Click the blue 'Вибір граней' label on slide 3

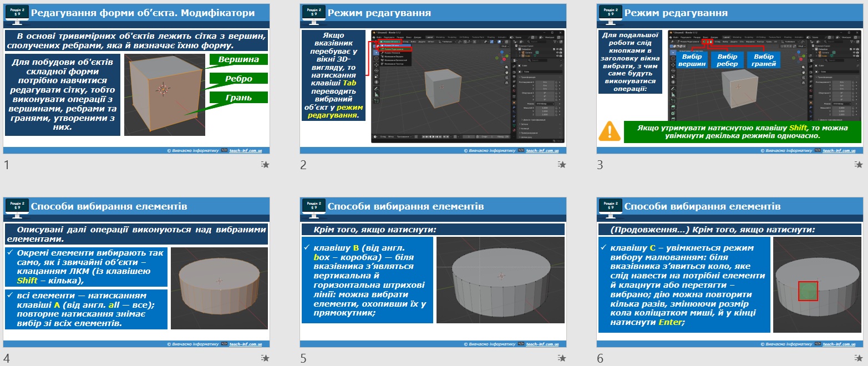(x=764, y=60)
